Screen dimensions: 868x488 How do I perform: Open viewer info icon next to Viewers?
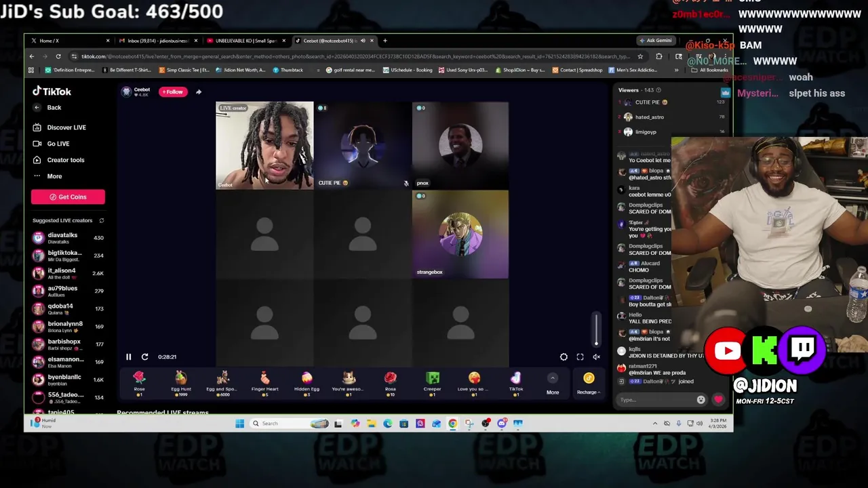pyautogui.click(x=658, y=90)
